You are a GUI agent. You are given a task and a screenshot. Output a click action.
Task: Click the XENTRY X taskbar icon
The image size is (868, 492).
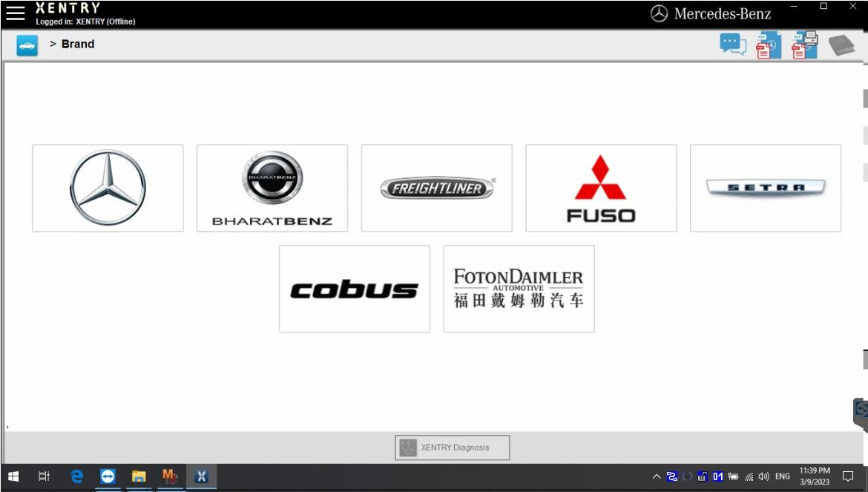[201, 476]
